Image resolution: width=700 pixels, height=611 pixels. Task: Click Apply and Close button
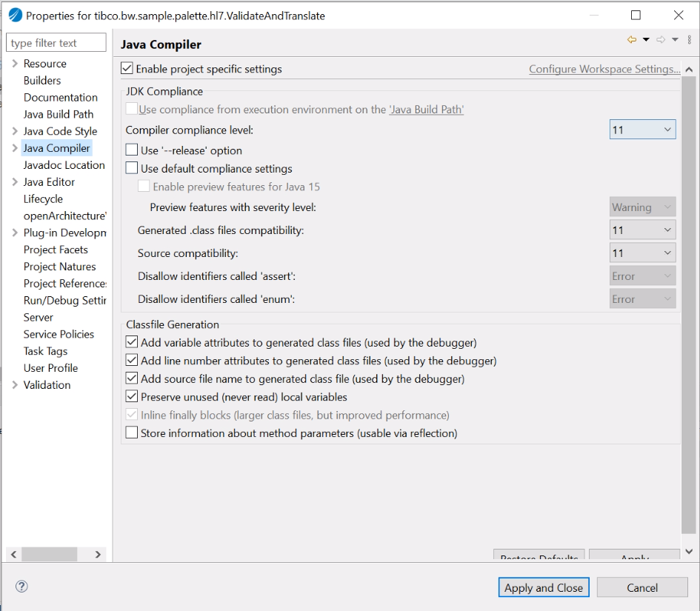pos(544,587)
